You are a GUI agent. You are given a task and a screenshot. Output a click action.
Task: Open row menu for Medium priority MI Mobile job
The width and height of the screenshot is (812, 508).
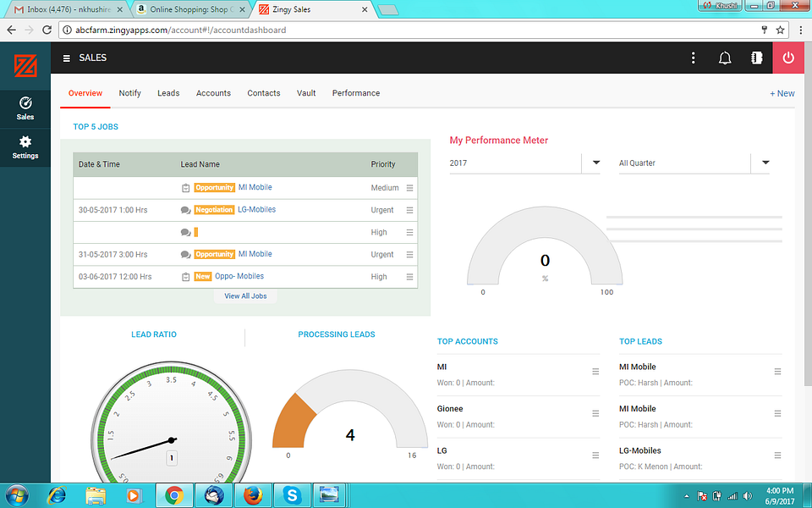pos(409,188)
